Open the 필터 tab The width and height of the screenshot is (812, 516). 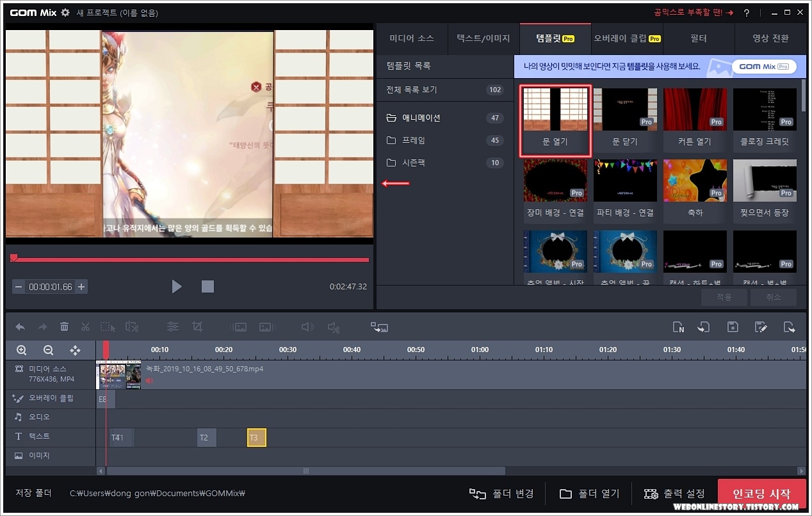click(x=699, y=38)
